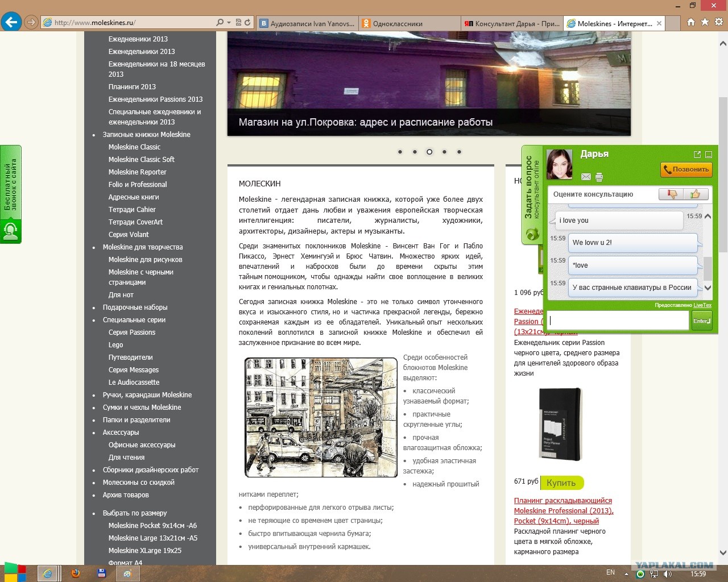Open the Moleskine Classic Soft sidebar link
728x582 pixels.
(x=142, y=160)
